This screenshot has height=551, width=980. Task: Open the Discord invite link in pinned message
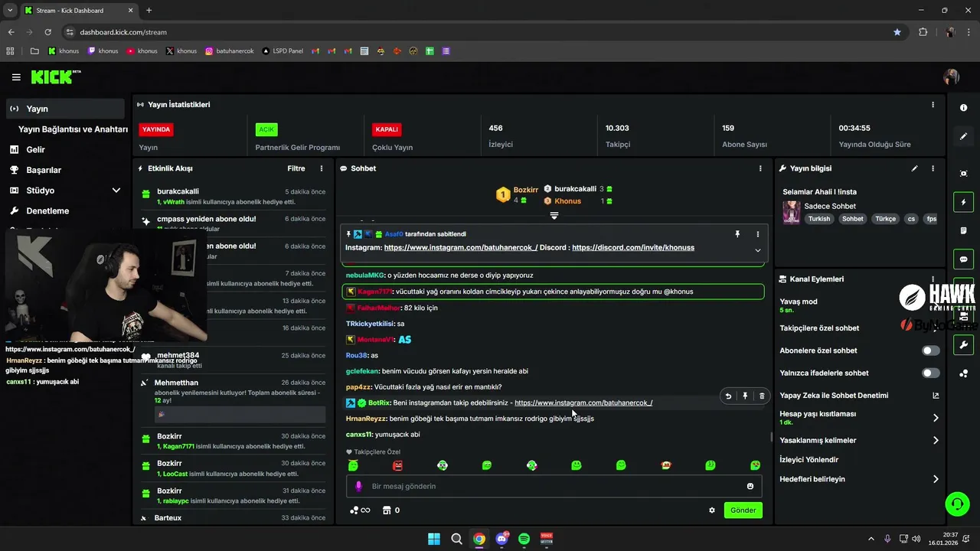(x=633, y=248)
